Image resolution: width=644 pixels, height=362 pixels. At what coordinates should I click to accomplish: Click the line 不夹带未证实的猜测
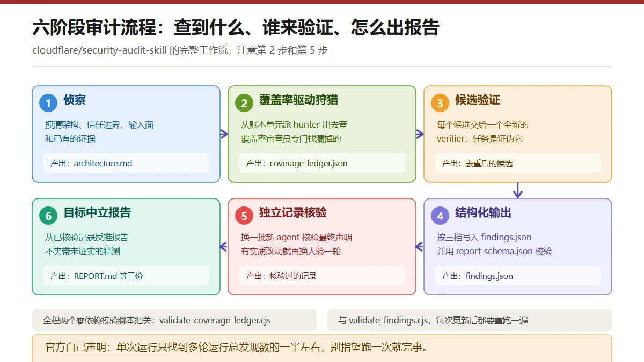coord(82,251)
